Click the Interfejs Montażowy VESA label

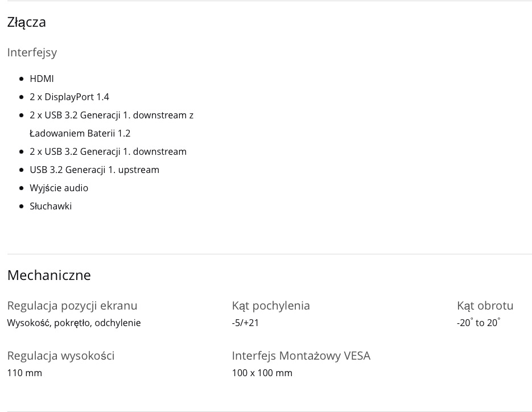click(301, 356)
